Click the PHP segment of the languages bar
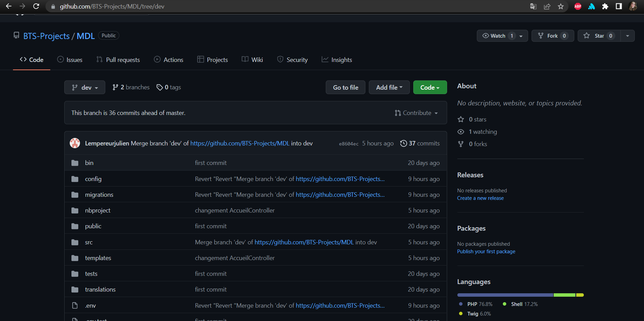 click(x=505, y=295)
